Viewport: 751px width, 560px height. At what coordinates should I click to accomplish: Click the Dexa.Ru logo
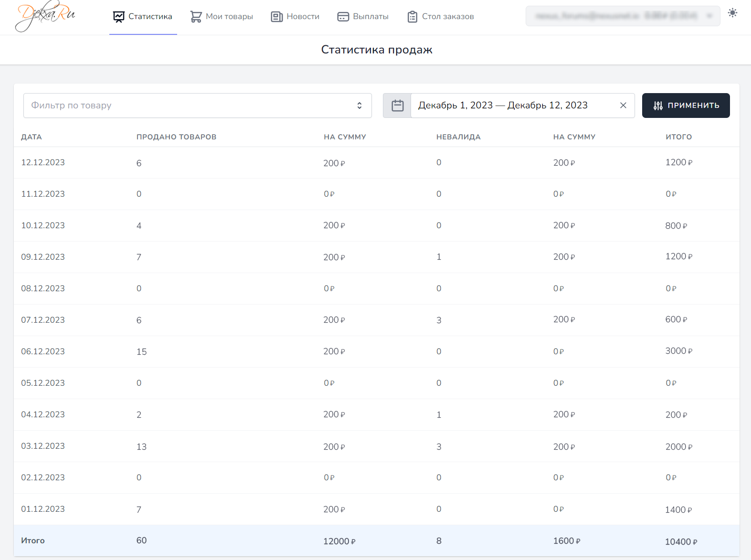point(45,17)
